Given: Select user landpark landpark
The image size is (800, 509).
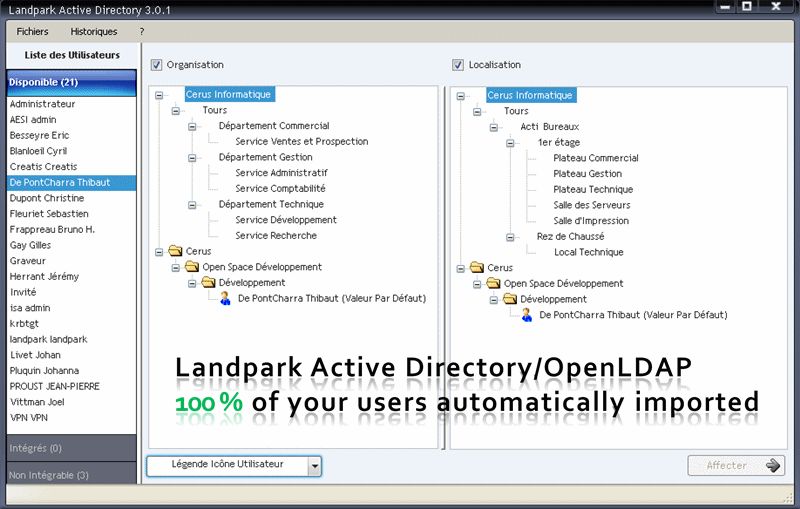Looking at the screenshot, I should 48,339.
